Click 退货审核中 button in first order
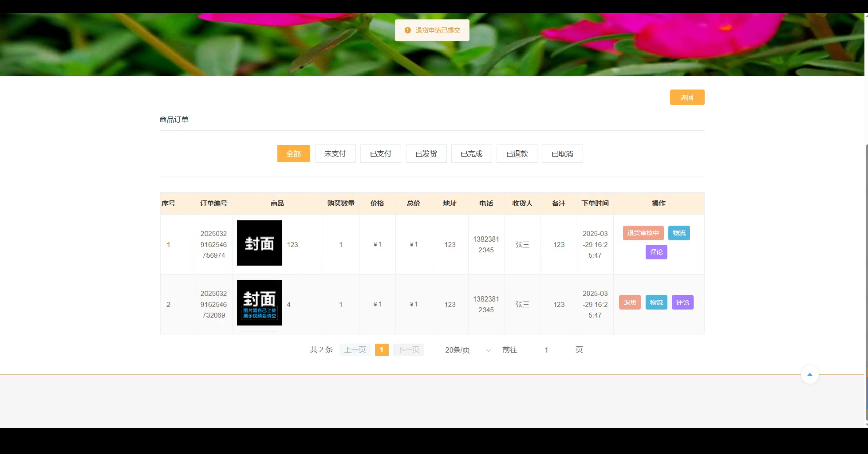868x454 pixels. click(x=643, y=233)
